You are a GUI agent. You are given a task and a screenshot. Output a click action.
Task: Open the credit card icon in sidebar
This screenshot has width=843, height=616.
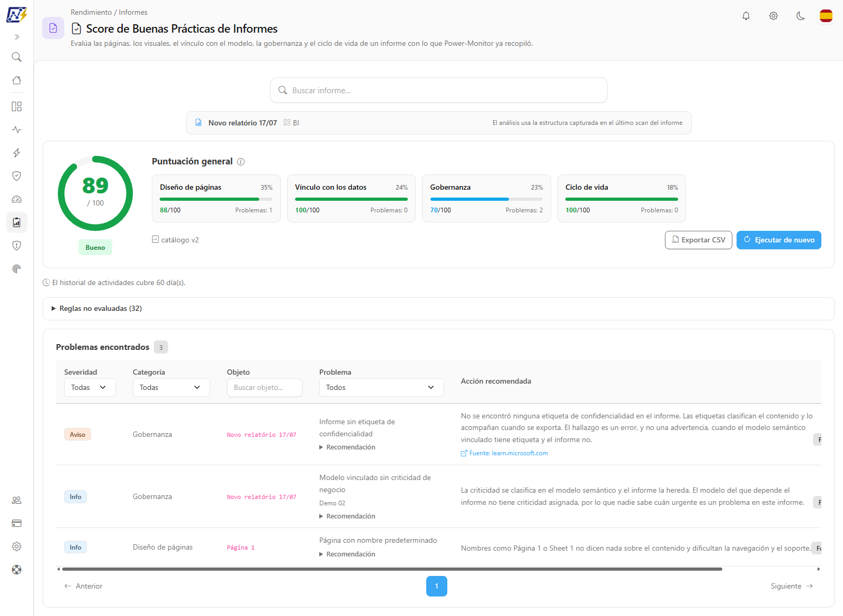[x=17, y=523]
